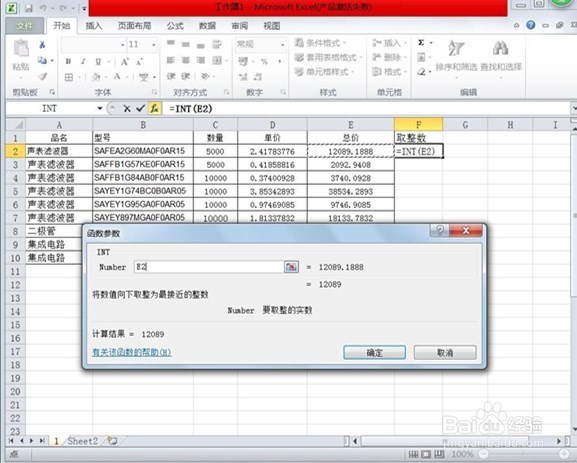The height and width of the screenshot is (463, 577).
Task: Switch to Page Break Preview in the status bar
Action: click(439, 455)
